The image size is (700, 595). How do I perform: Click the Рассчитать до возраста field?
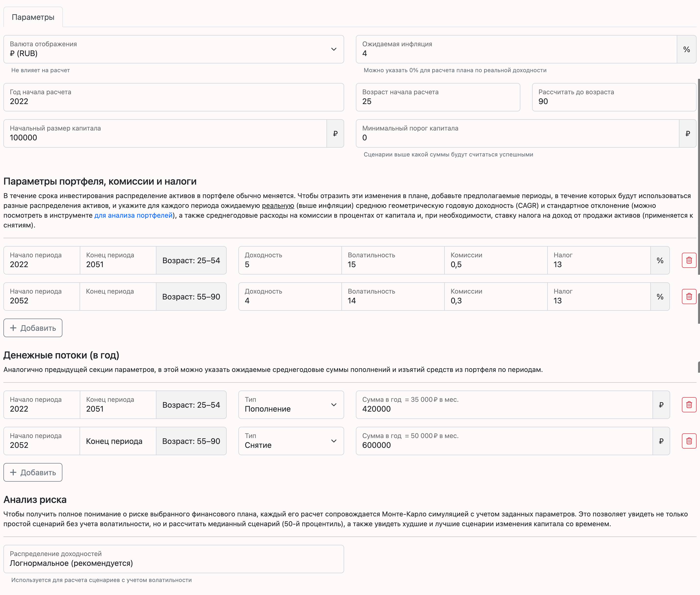tap(614, 97)
